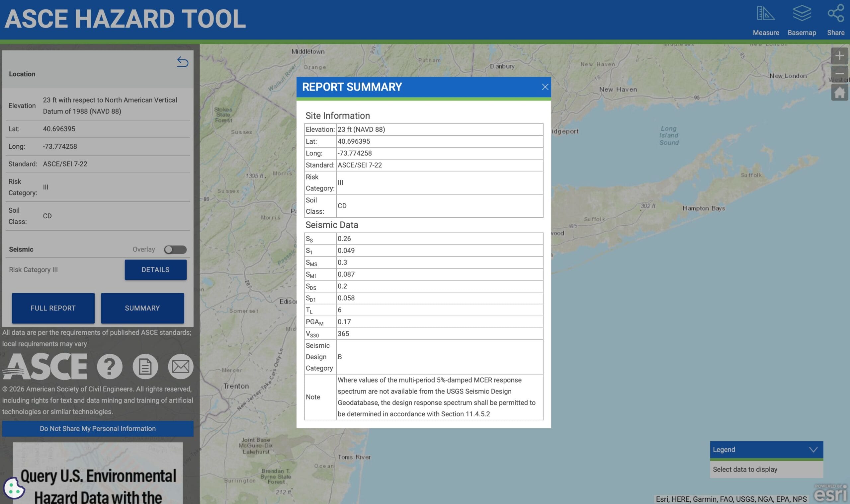Click the Esri logo on the map
This screenshot has height=504, width=850.
[x=830, y=493]
